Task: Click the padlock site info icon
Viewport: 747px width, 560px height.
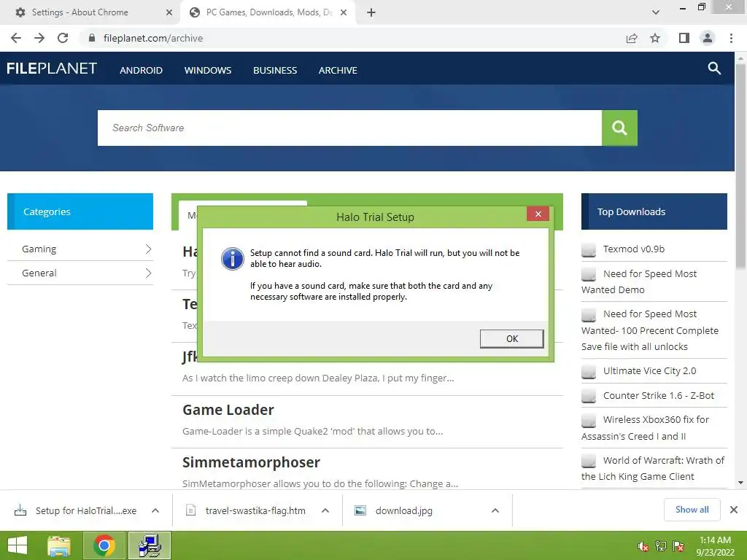Action: [92, 38]
